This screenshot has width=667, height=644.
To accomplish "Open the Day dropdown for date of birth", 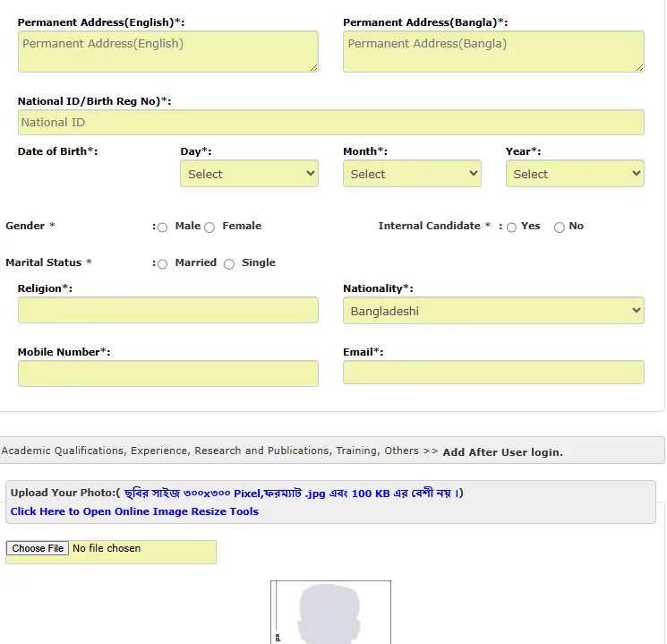I will click(249, 174).
